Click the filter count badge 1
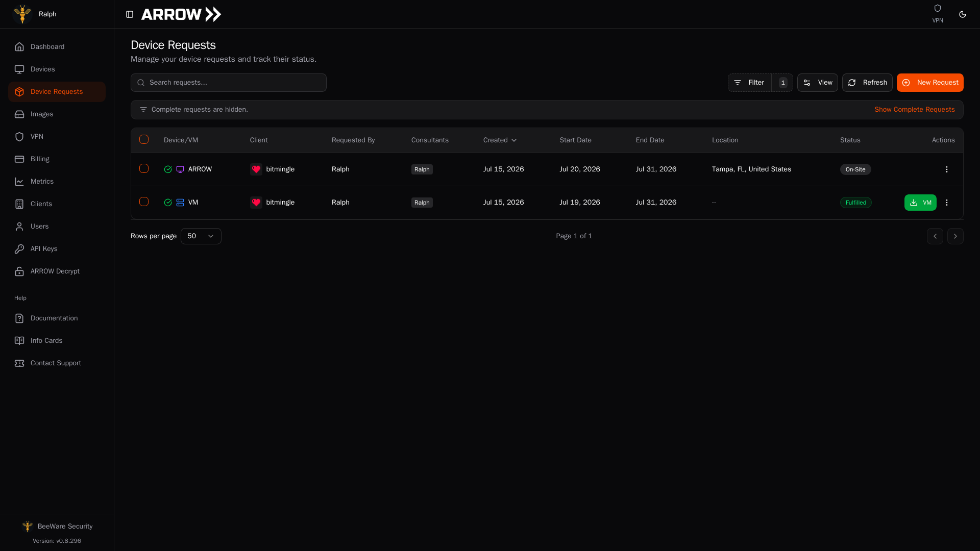 coord(782,83)
